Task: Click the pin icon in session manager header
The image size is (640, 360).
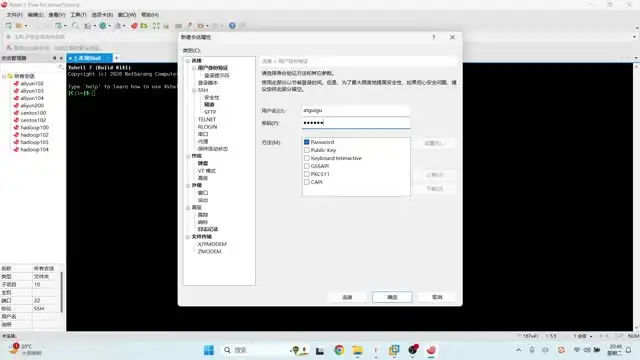Action: (x=54, y=58)
